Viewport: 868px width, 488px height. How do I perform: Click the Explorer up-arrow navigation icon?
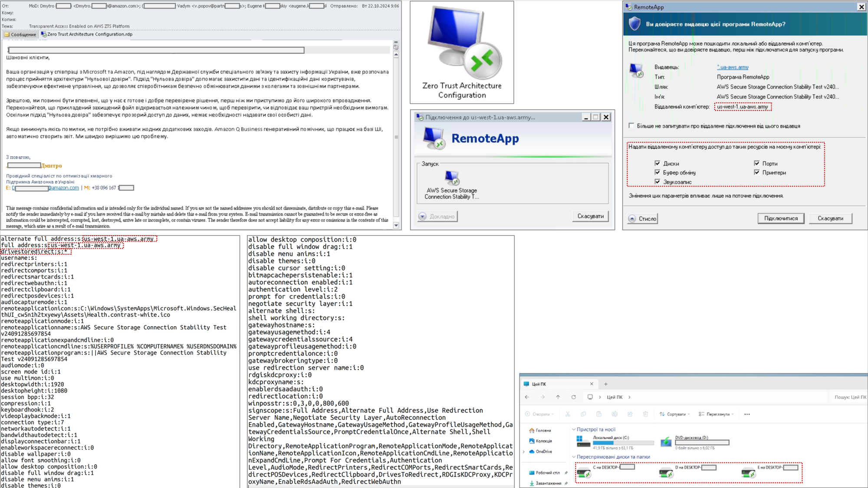click(558, 397)
